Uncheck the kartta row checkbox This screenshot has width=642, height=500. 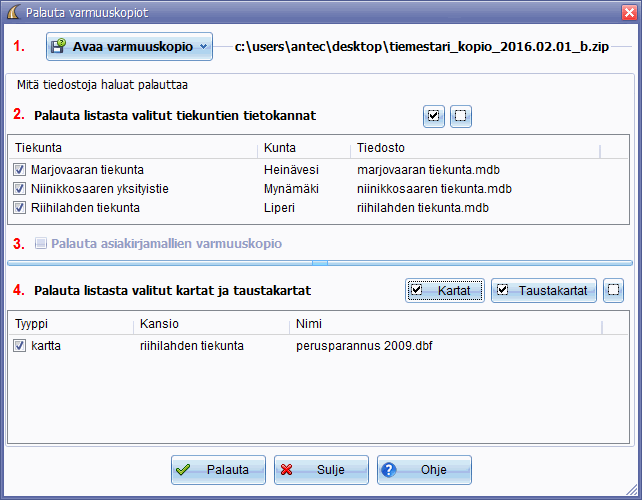20,345
